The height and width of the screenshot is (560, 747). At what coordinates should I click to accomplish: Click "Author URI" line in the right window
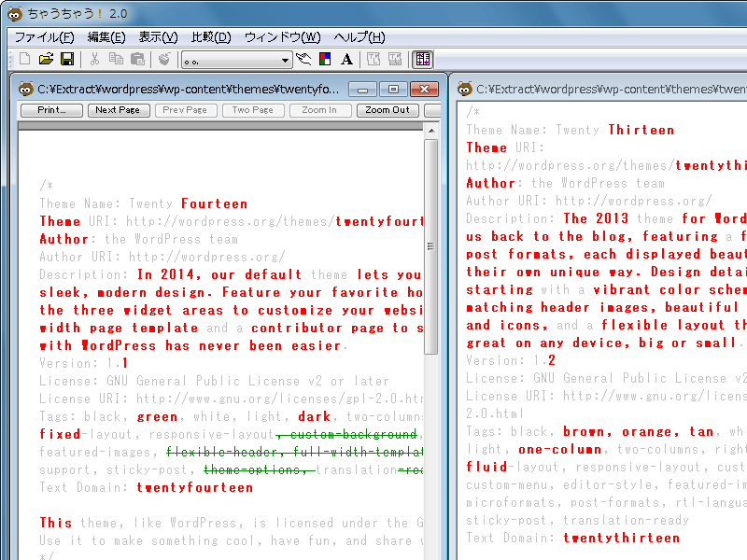click(589, 201)
